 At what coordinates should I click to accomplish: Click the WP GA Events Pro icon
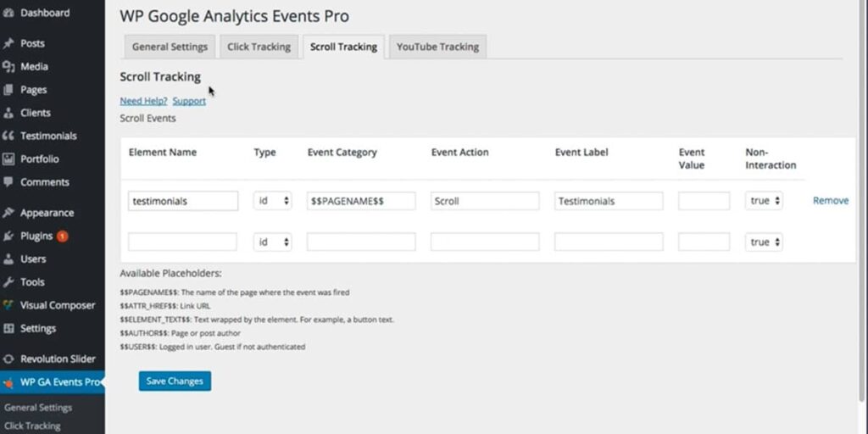pyautogui.click(x=8, y=382)
